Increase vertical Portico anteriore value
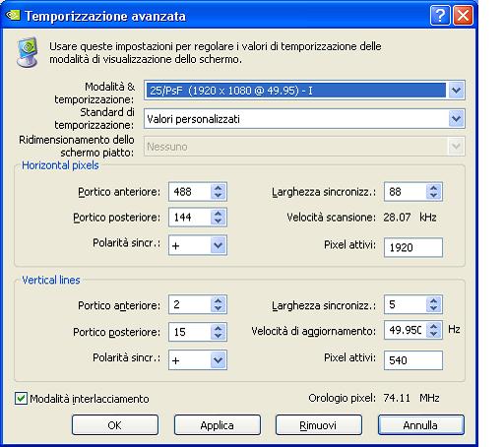This screenshot has height=447, width=504. coord(219,301)
